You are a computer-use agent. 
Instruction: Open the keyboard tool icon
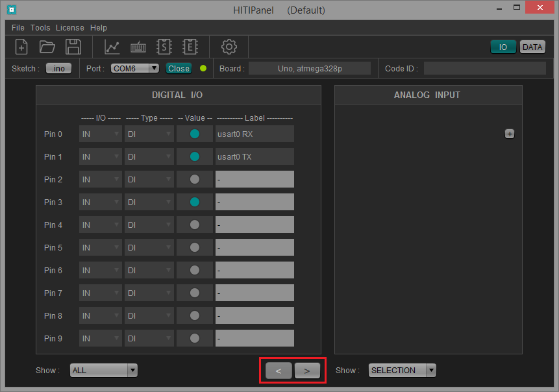(138, 47)
